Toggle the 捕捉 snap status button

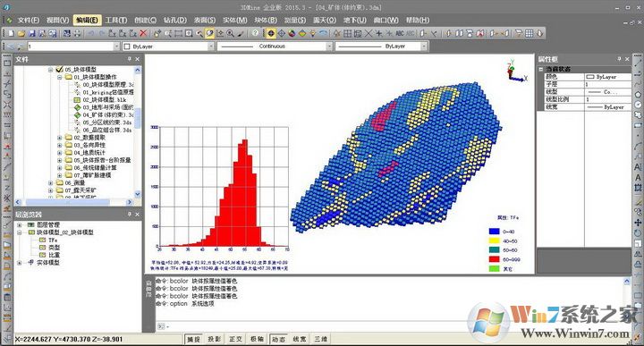[x=193, y=339]
